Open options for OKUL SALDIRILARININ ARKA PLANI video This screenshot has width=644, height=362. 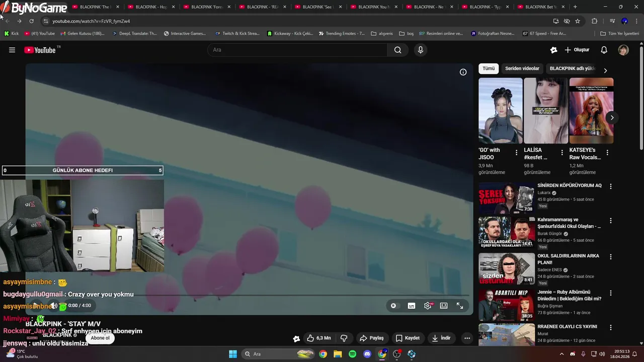pyautogui.click(x=611, y=256)
